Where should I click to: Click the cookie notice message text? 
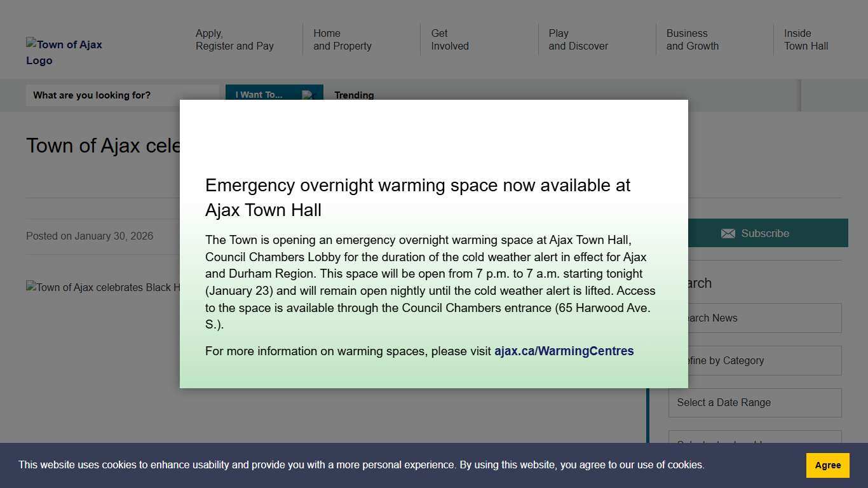point(361,465)
